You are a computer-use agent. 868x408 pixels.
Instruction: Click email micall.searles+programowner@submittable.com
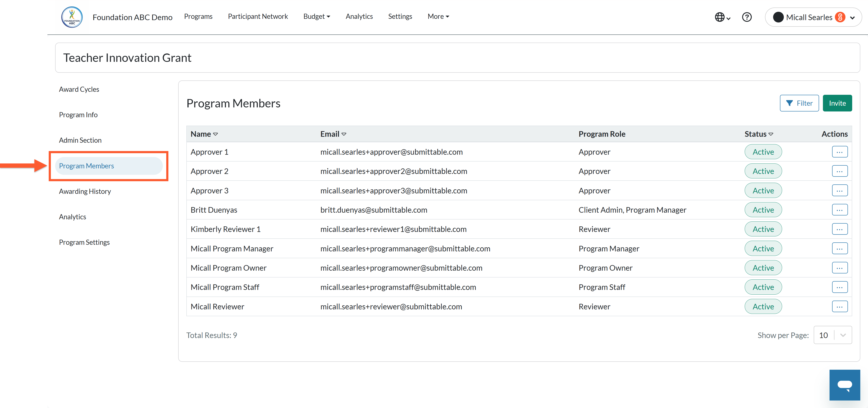(x=401, y=268)
